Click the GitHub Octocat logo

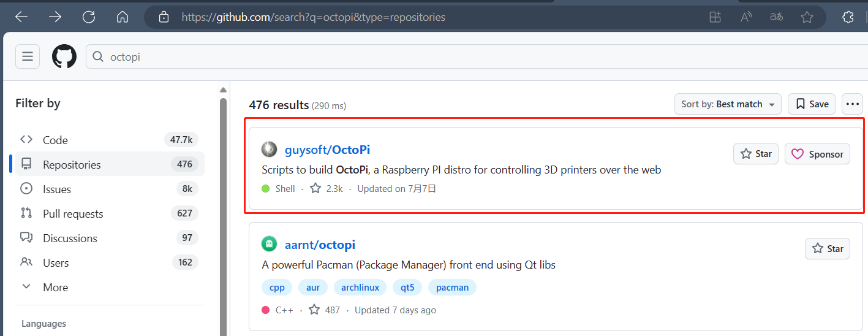[64, 57]
